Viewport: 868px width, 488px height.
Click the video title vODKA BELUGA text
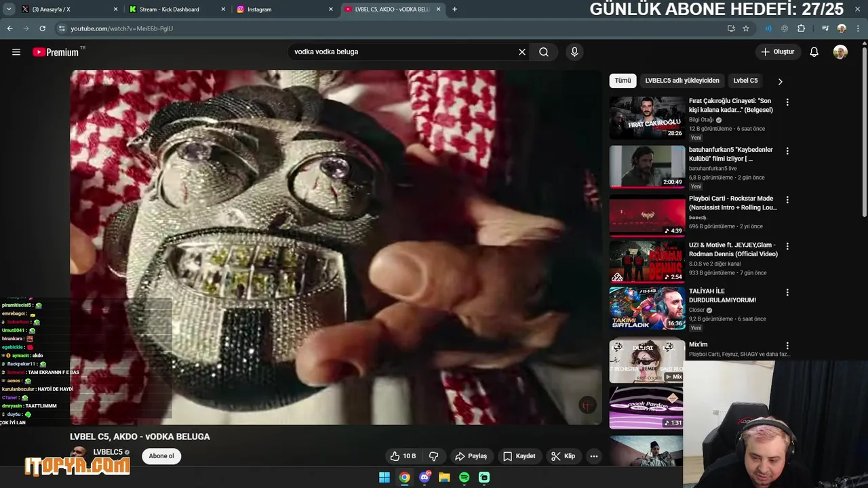140,437
